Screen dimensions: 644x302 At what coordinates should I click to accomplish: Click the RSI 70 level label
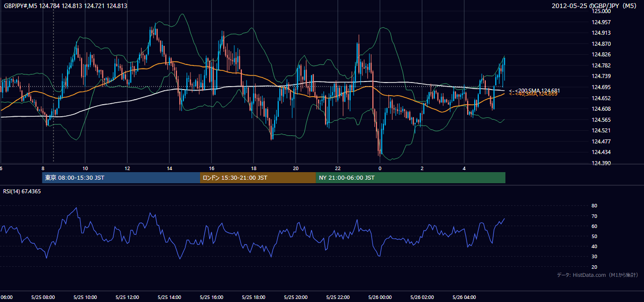595,216
